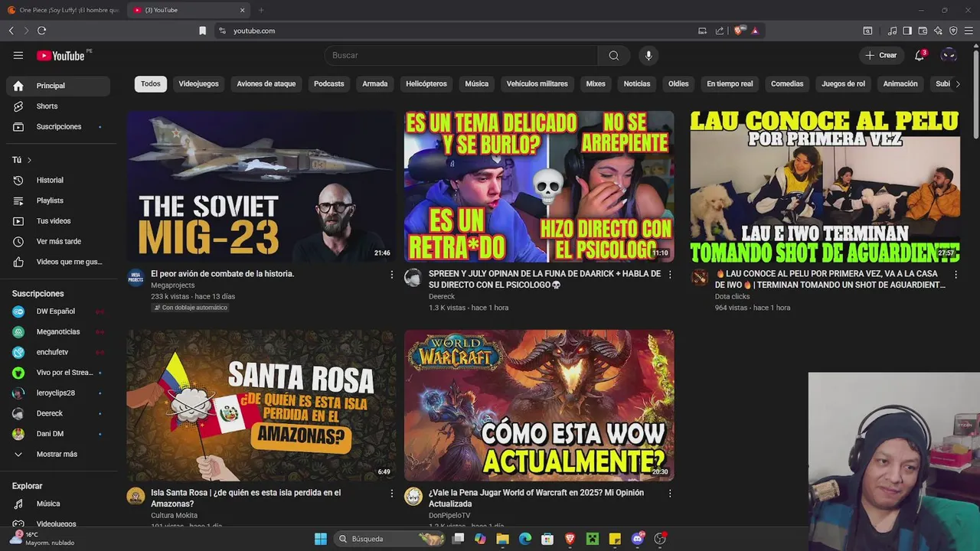Open File Explorer from taskbar

pyautogui.click(x=502, y=539)
